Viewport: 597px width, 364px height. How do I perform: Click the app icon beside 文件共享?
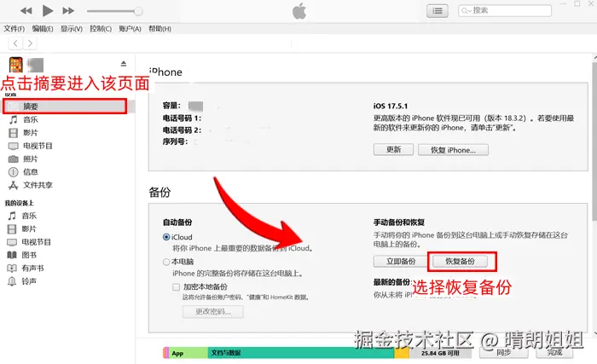pyautogui.click(x=14, y=186)
